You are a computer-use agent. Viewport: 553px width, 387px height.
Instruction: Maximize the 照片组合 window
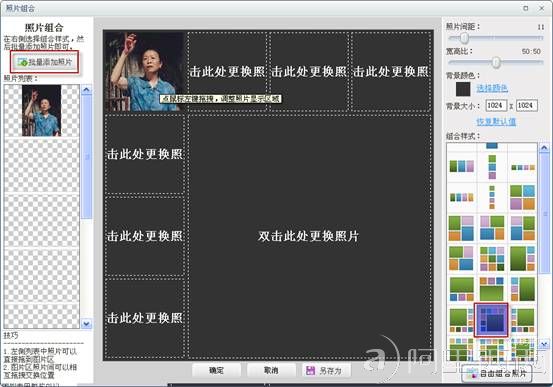tap(525, 8)
